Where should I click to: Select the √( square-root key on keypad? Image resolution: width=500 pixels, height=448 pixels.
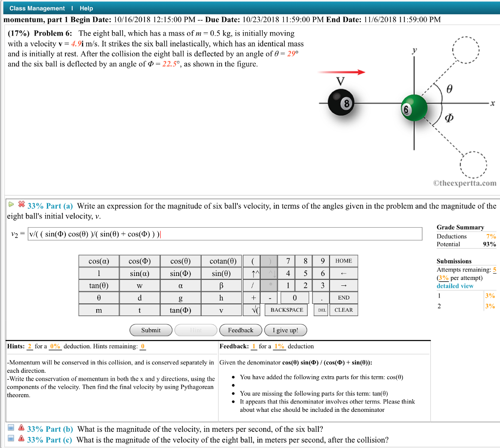point(253,309)
